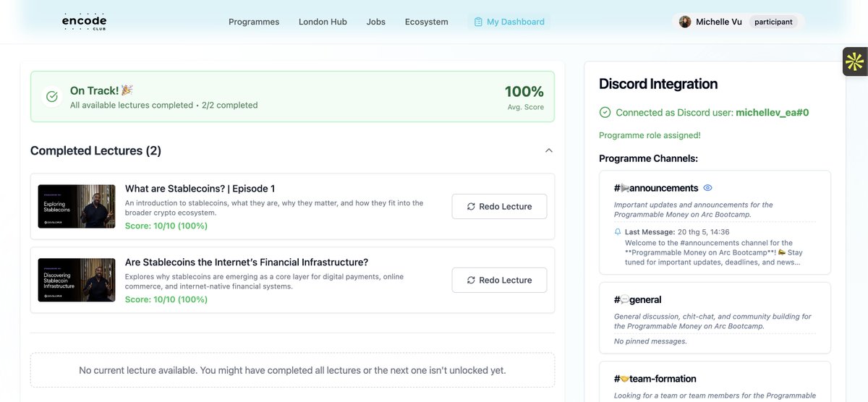Viewport: 868px width, 402px height.
Task: Click the Encode Club logo
Action: coord(84,22)
